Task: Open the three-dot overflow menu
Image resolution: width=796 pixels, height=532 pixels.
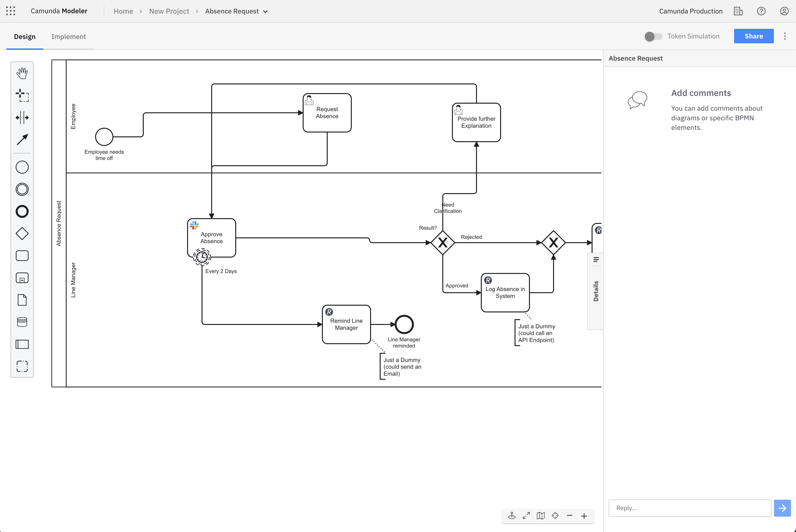Action: (784, 36)
